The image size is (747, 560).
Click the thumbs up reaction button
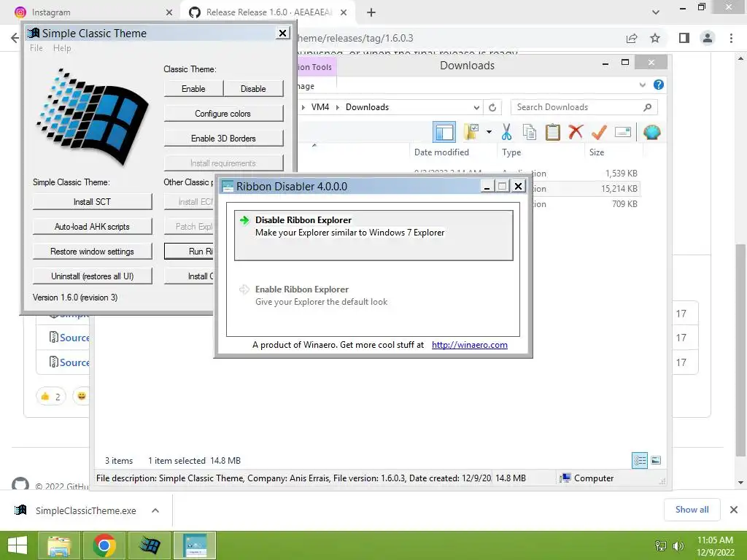click(51, 396)
